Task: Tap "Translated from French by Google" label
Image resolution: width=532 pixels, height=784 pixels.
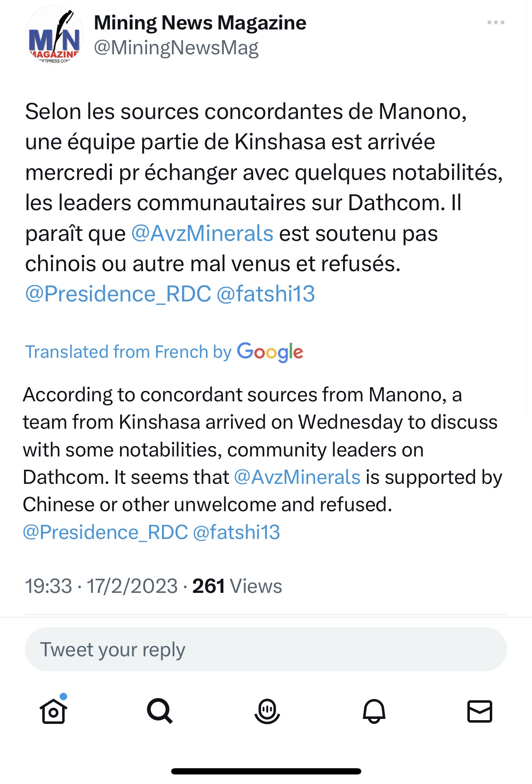Action: (164, 352)
